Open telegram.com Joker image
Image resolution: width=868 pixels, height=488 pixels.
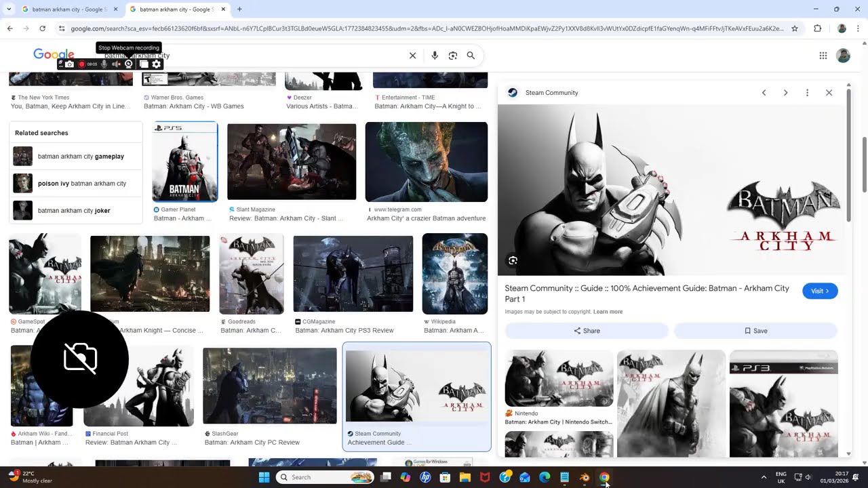pos(427,162)
